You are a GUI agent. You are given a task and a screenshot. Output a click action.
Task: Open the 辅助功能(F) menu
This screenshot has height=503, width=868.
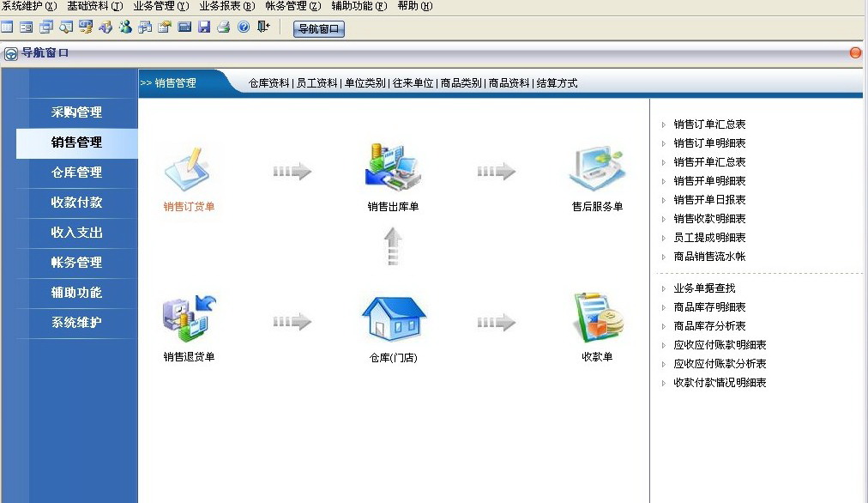(x=359, y=6)
